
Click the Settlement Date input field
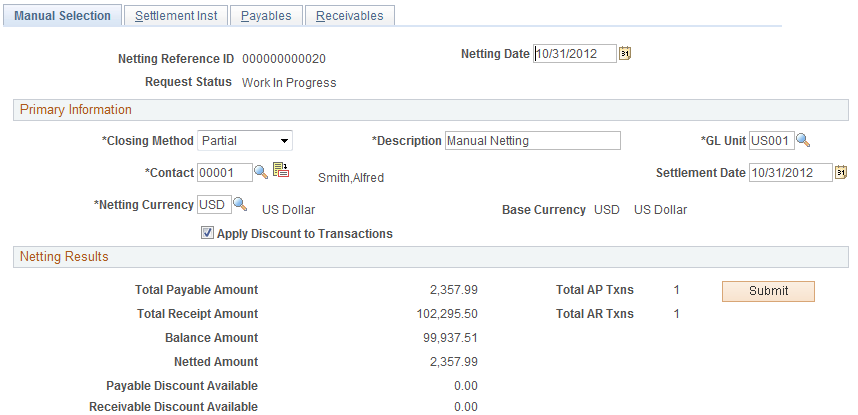pos(791,172)
